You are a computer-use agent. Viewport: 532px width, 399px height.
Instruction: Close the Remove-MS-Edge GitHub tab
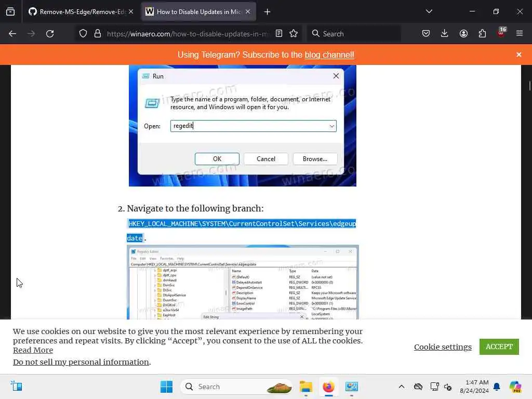(131, 12)
